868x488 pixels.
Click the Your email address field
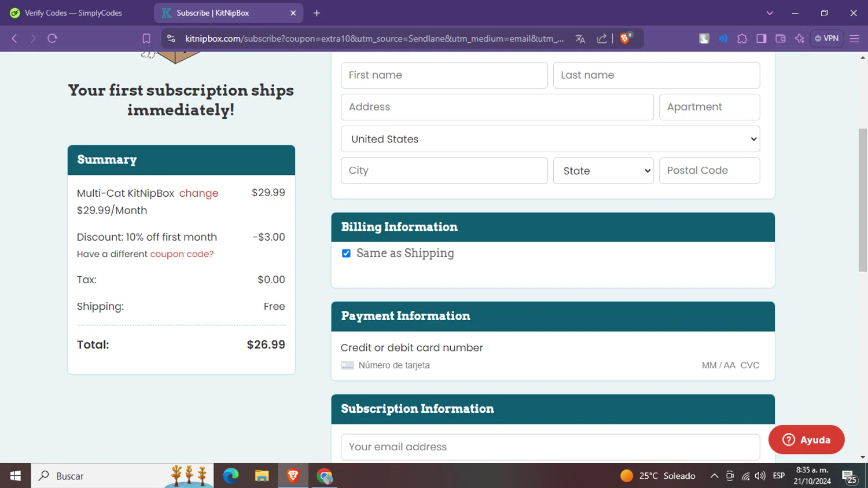pyautogui.click(x=550, y=447)
